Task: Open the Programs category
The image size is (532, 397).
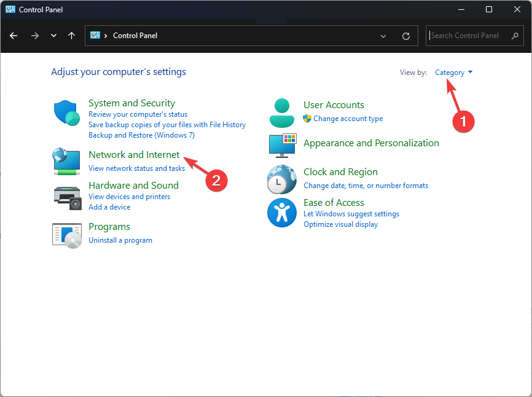Action: pyautogui.click(x=109, y=227)
